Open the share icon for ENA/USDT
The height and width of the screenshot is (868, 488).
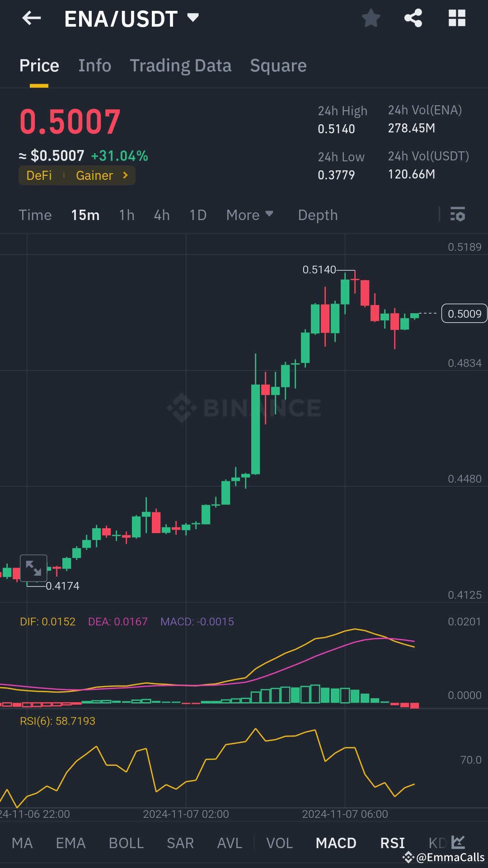pos(412,18)
